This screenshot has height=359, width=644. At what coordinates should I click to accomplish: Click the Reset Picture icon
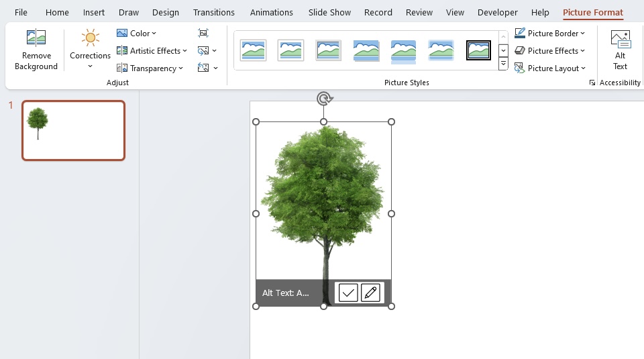click(x=207, y=68)
